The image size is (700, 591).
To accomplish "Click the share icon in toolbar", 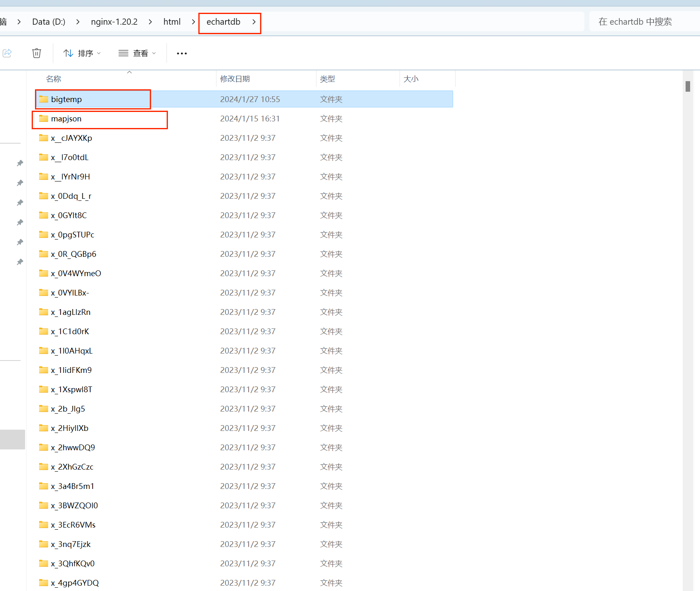I will coord(7,53).
